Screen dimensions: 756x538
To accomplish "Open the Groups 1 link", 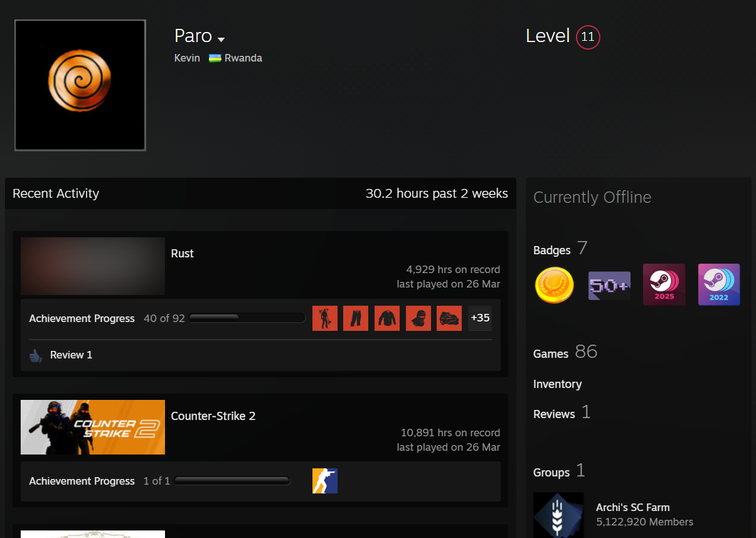I will 559,471.
